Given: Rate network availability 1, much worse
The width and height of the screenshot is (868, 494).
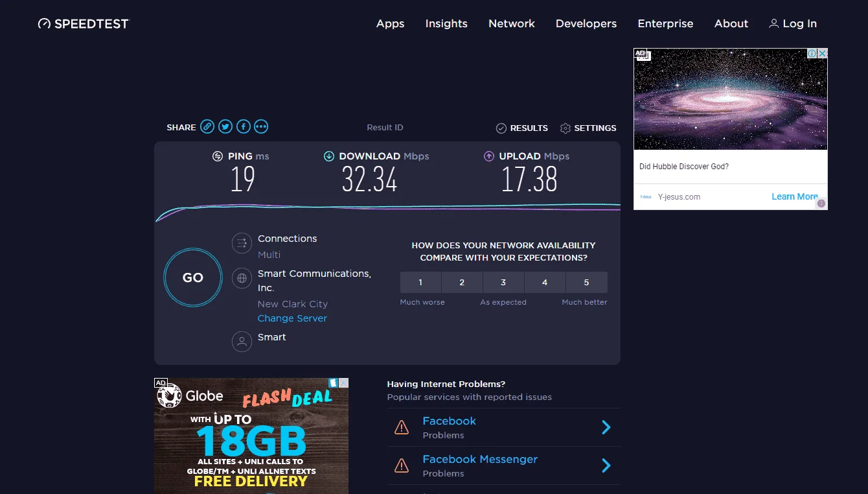Looking at the screenshot, I should [420, 283].
